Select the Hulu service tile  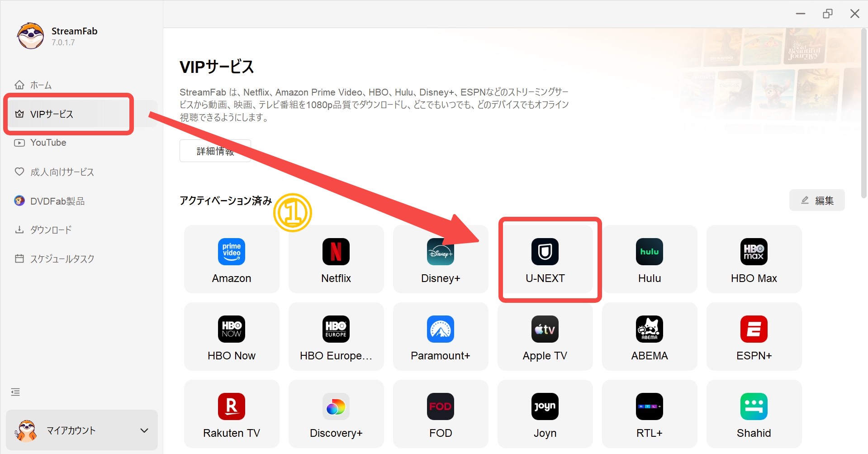[649, 259]
